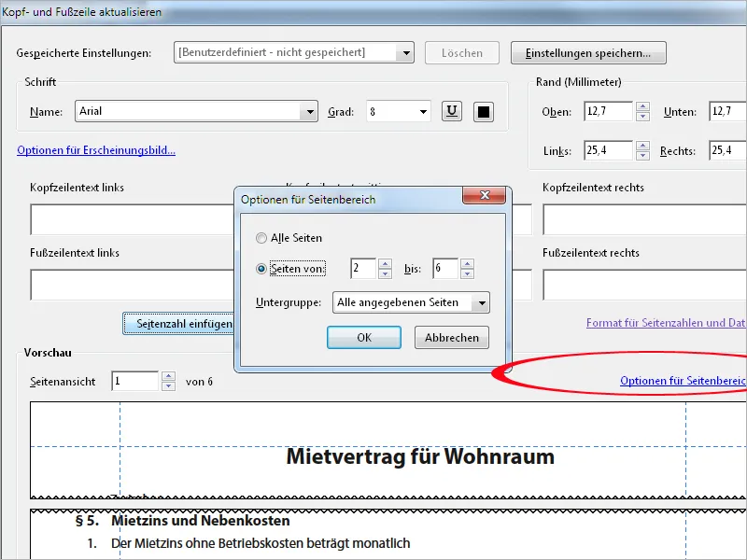Click the Mietvertrag für Wohnraum preview heading
747x560 pixels.
point(420,456)
